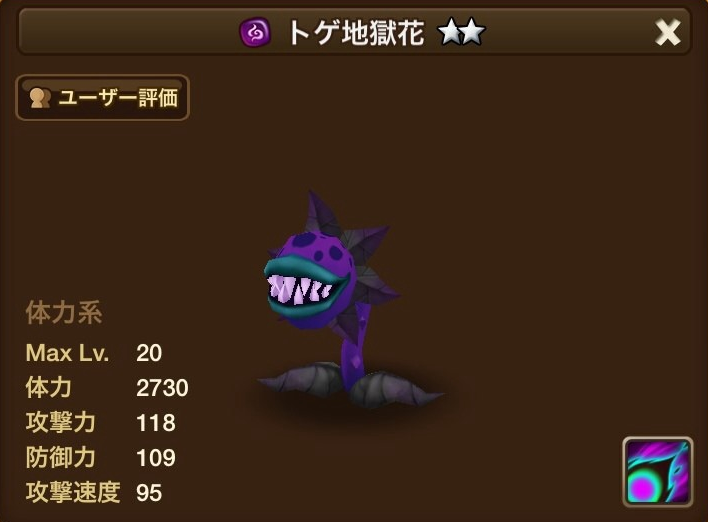The image size is (708, 522).
Task: Click the 攻撃速度 value 95
Action: click(149, 493)
